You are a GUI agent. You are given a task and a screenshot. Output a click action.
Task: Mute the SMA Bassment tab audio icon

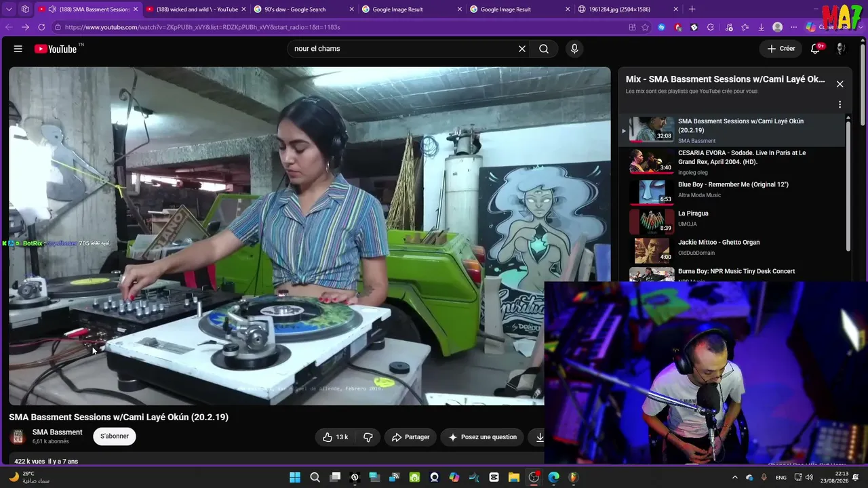pyautogui.click(x=52, y=9)
